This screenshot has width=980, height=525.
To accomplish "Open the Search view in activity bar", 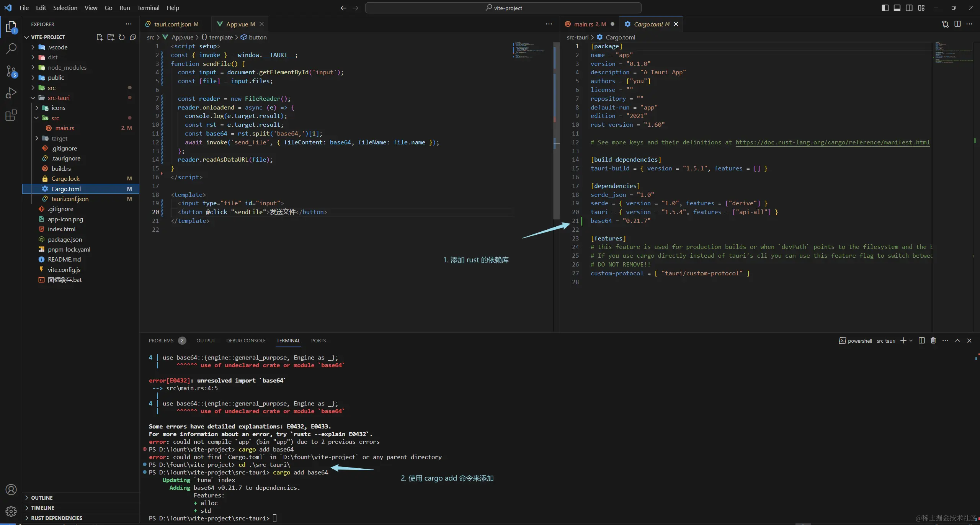I will pyautogui.click(x=11, y=49).
